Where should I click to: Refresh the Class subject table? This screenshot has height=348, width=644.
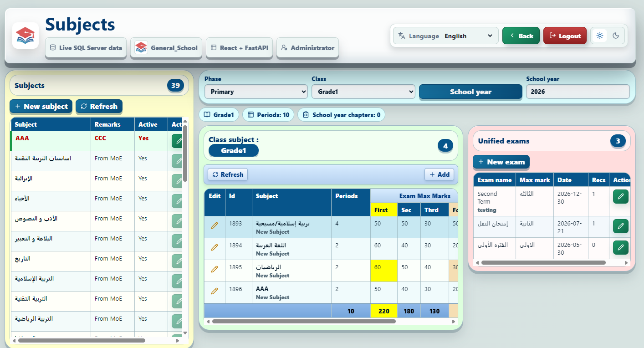[x=228, y=174]
